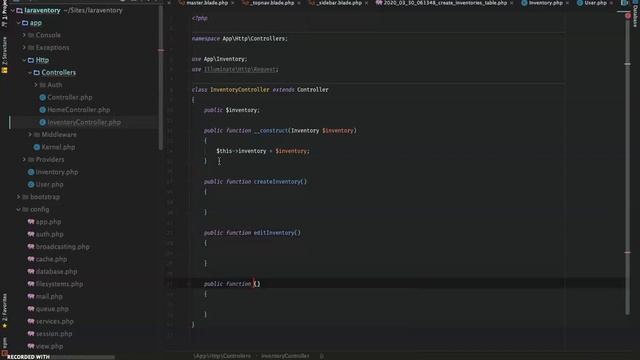
Task: Select Controller.php in project tree
Action: (70, 98)
